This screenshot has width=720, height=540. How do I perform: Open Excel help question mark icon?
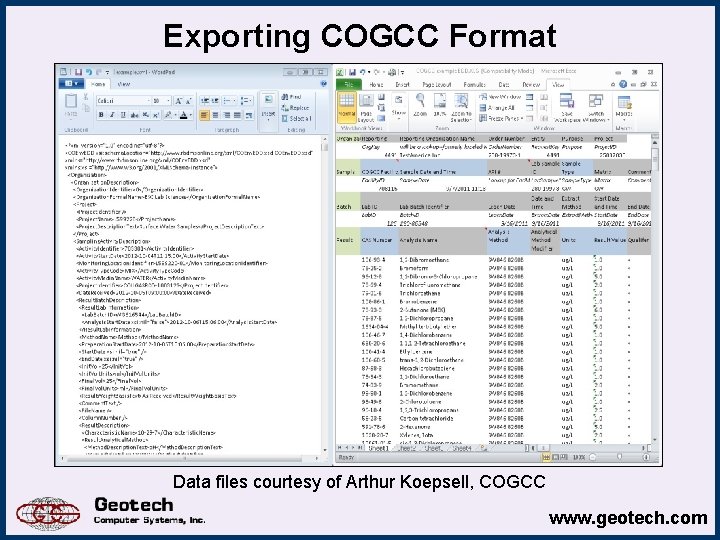click(623, 84)
